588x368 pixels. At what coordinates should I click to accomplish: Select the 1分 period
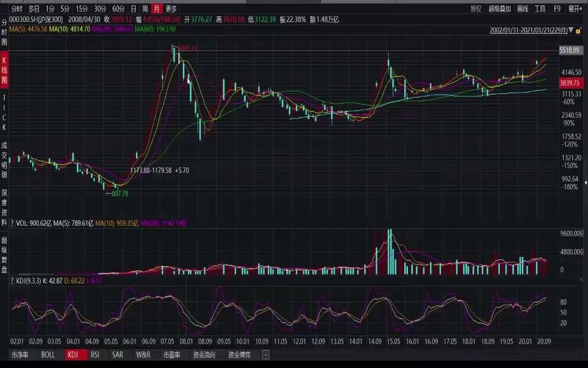click(50, 9)
